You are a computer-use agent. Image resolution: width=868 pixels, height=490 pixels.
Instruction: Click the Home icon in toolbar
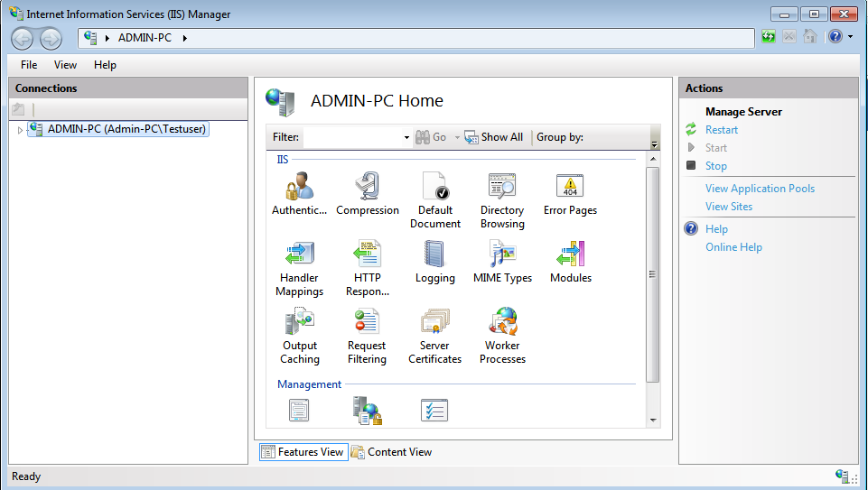click(x=810, y=36)
